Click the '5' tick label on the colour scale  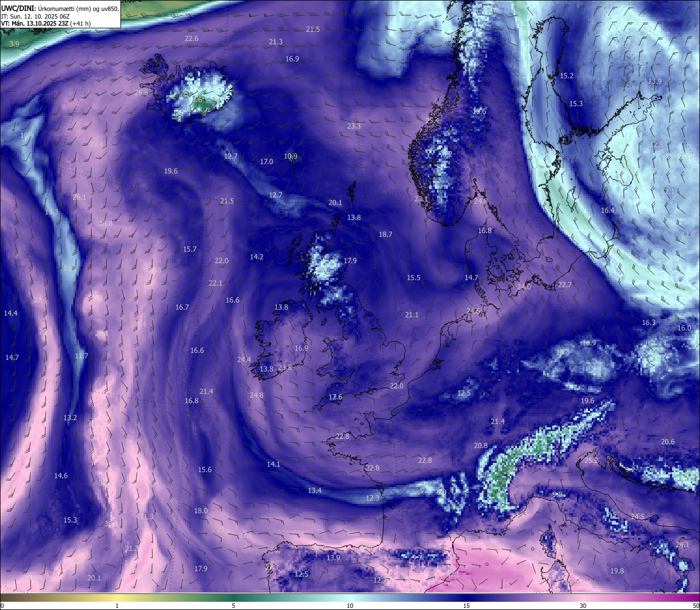(x=234, y=606)
